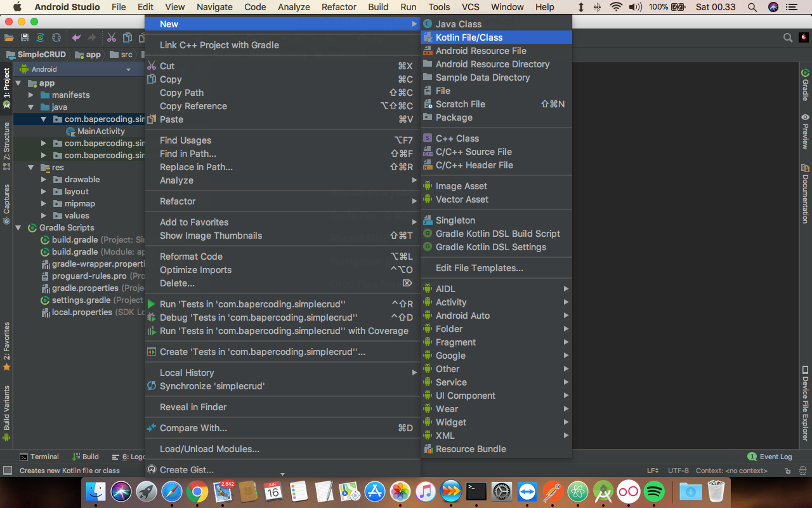The height and width of the screenshot is (508, 812).
Task: Select Kotlin File/Class in New submenu
Action: [x=496, y=37]
